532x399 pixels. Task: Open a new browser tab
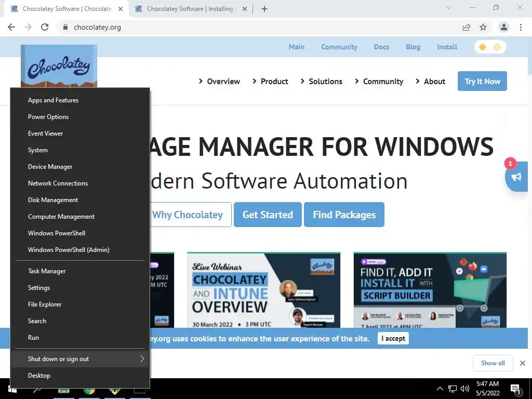coord(264,9)
